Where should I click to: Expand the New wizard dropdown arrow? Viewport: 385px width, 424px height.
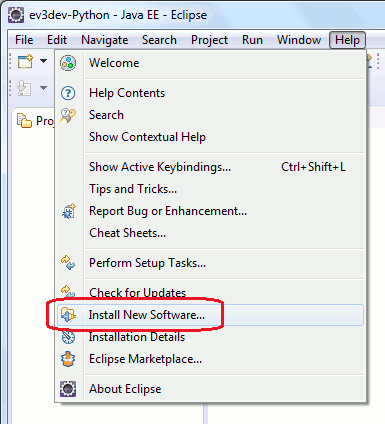(x=43, y=61)
